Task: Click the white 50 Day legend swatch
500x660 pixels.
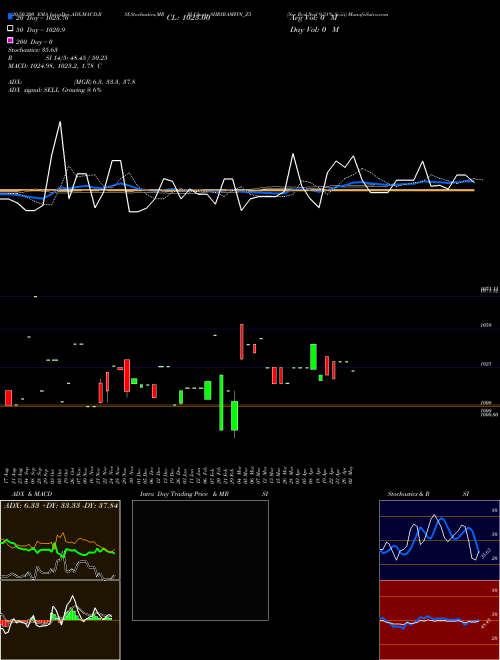Action: pos(10,29)
